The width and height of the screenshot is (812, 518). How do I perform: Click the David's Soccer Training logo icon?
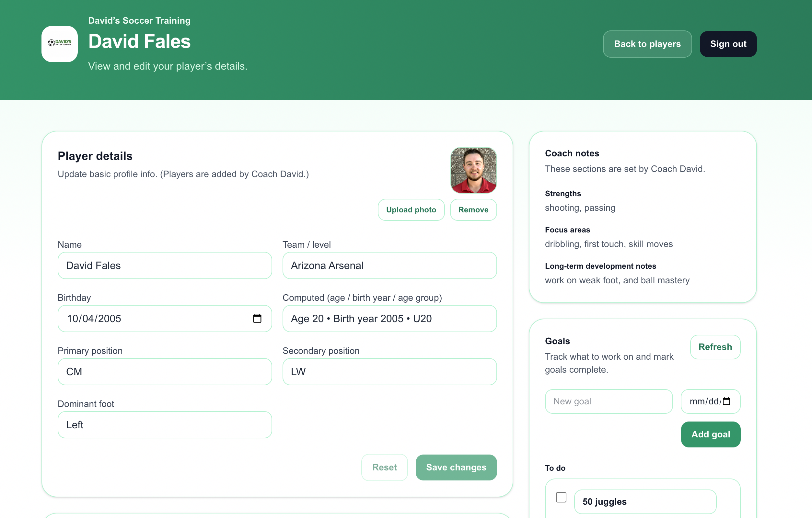[x=59, y=44]
